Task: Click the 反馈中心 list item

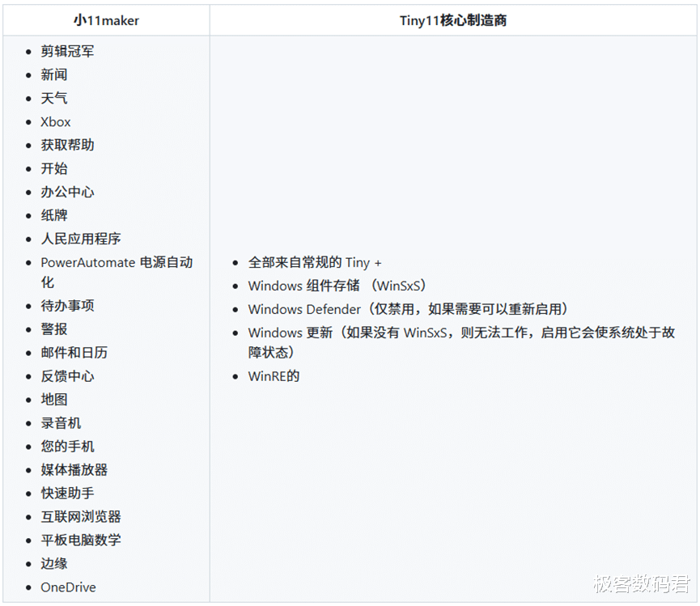Action: coord(67,376)
